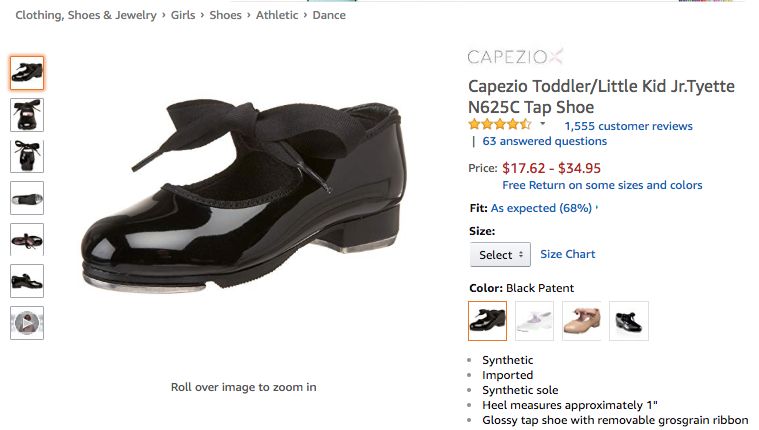Choose the Black Patent color swatch
Screen dimensions: 759x430
point(488,320)
